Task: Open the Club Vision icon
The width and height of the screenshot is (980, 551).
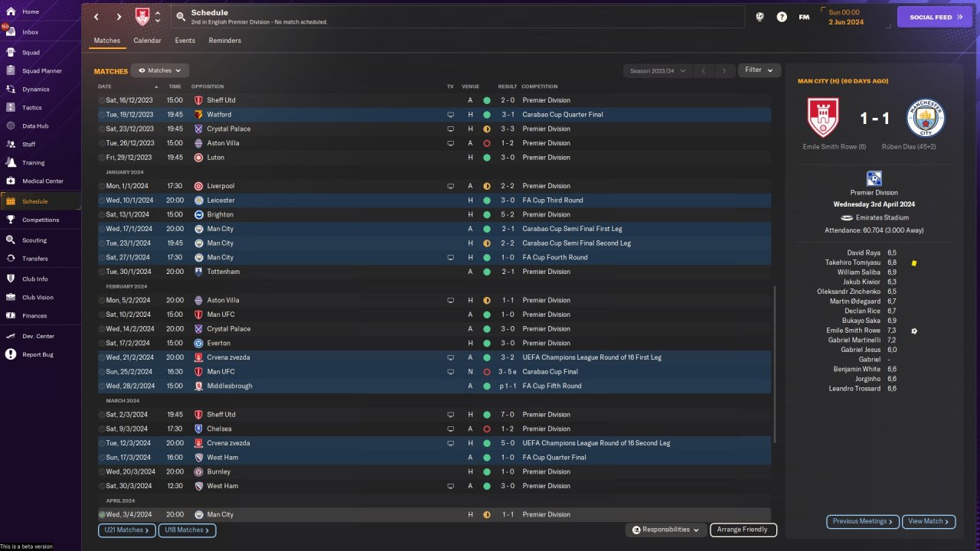Action: [11, 298]
